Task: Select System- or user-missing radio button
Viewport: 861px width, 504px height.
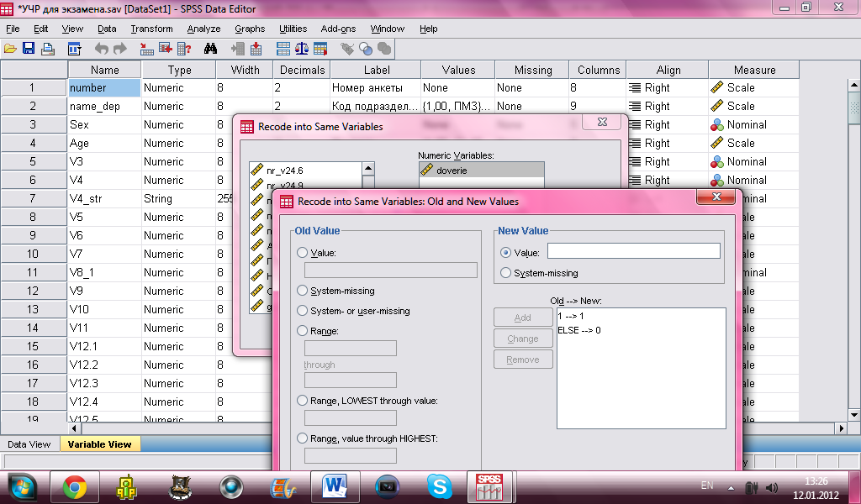Action: pyautogui.click(x=302, y=311)
